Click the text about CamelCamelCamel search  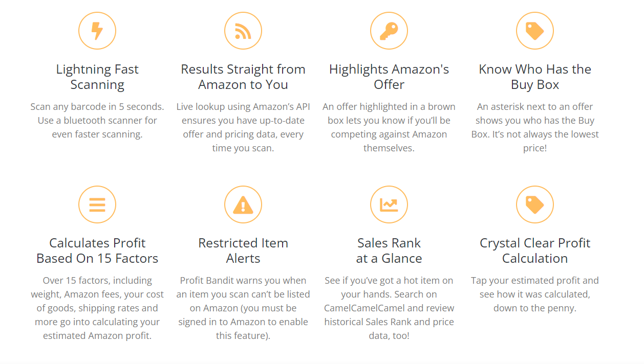point(389,308)
